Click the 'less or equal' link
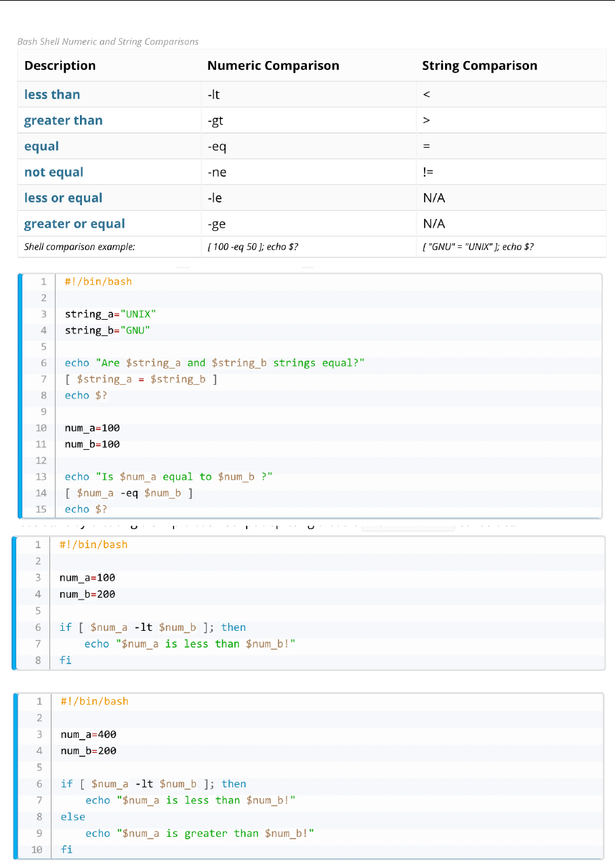The image size is (615, 868). tap(63, 198)
